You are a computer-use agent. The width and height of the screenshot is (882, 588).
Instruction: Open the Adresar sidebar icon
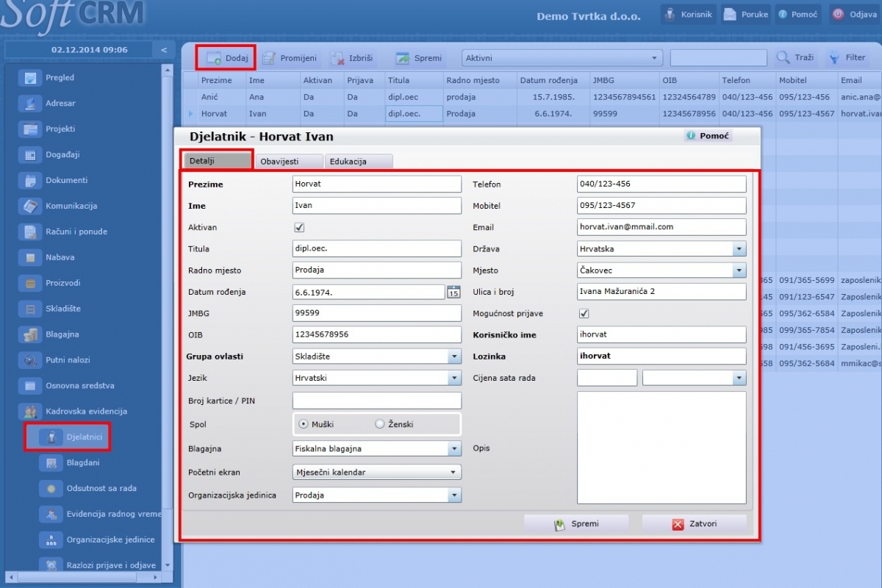tap(30, 104)
